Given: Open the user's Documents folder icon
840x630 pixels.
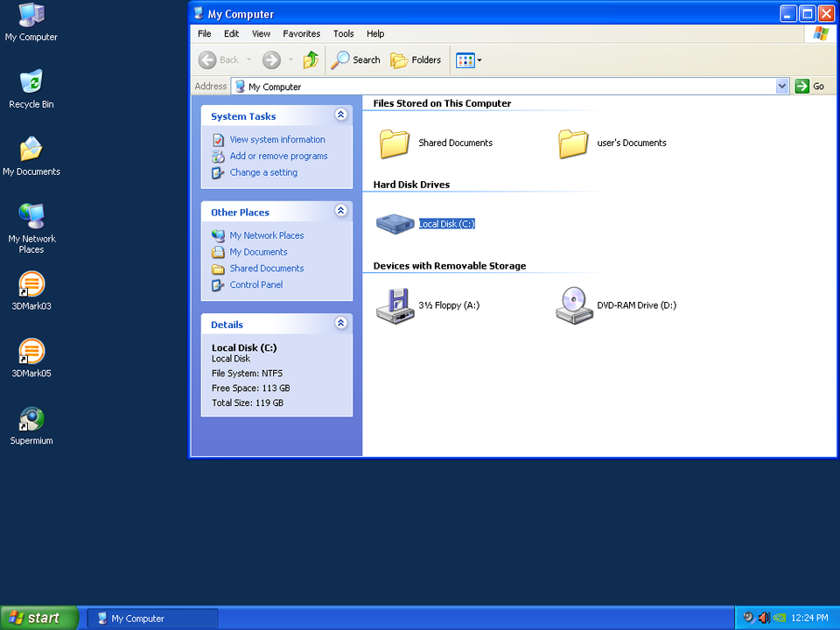Looking at the screenshot, I should pyautogui.click(x=573, y=143).
